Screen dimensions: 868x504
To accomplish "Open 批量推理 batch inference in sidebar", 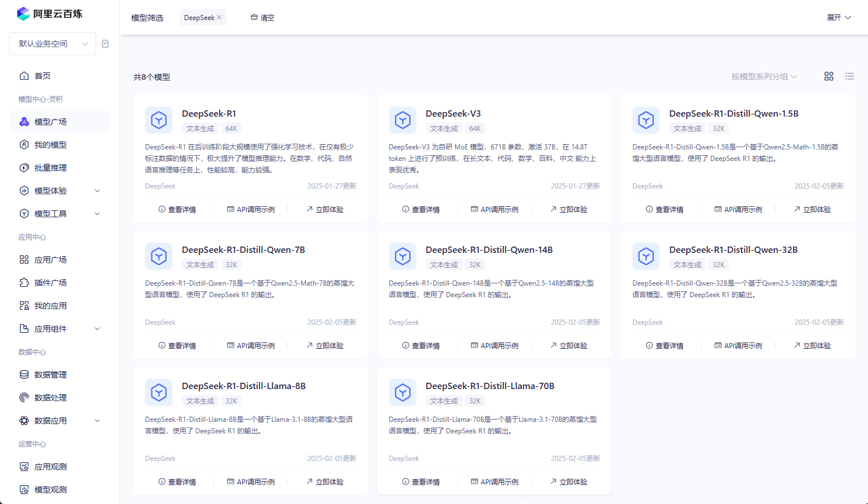I will (51, 168).
